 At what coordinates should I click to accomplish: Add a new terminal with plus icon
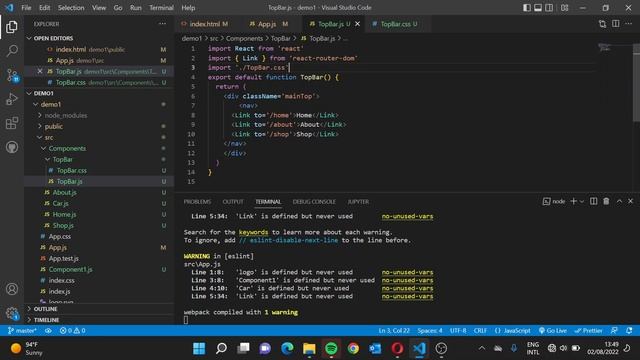tap(573, 201)
